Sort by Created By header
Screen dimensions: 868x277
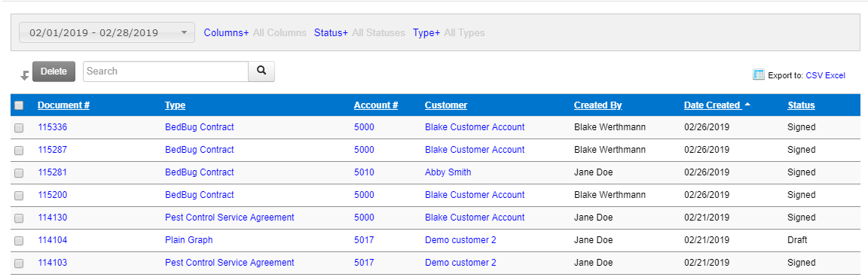598,105
